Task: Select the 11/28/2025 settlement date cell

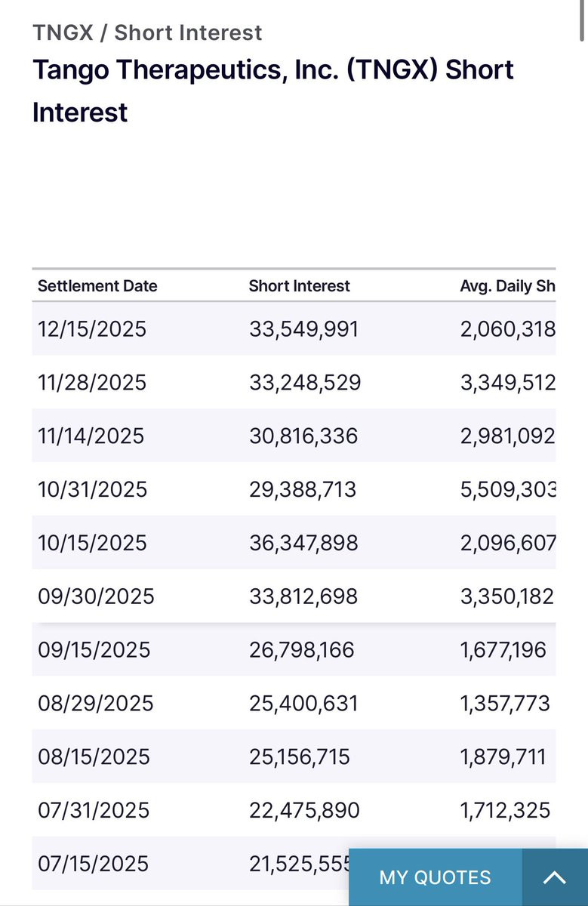Action: coord(92,383)
